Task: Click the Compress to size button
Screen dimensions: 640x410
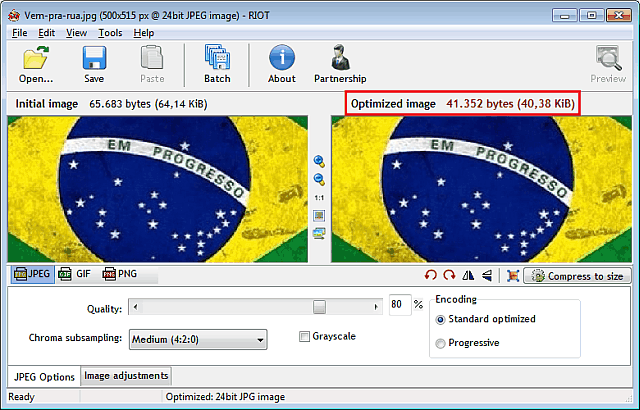Action: (x=578, y=276)
